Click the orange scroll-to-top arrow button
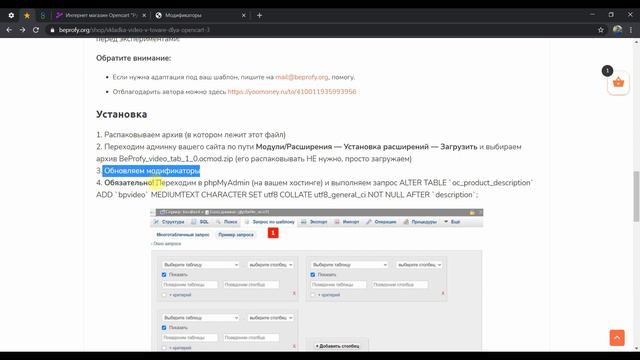The image size is (640, 360). click(x=617, y=338)
